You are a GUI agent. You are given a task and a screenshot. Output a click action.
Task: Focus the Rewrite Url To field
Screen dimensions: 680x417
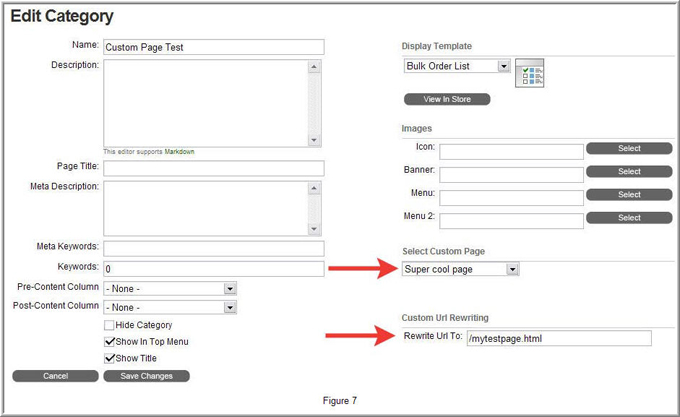(x=558, y=338)
